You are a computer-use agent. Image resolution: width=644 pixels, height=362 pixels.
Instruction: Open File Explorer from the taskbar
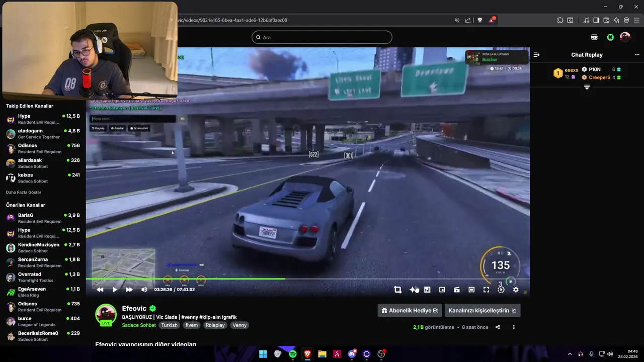click(322, 354)
